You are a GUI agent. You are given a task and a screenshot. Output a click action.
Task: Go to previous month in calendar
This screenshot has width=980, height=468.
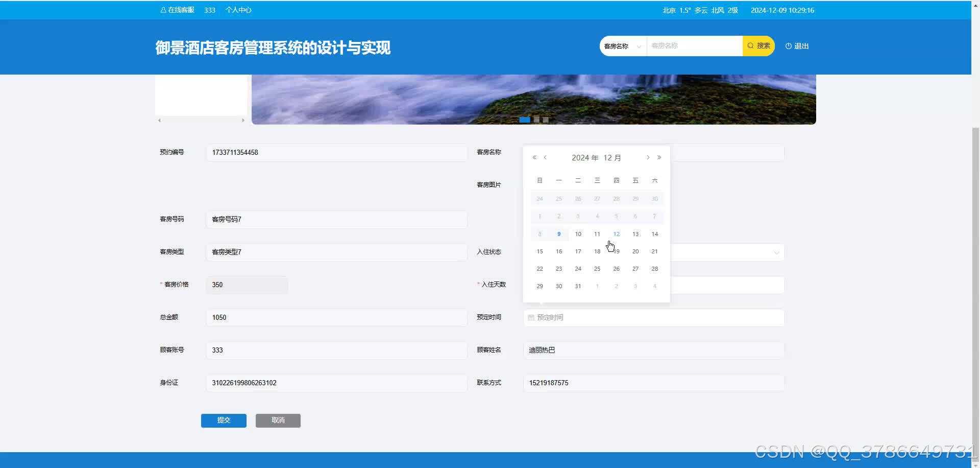pos(545,157)
